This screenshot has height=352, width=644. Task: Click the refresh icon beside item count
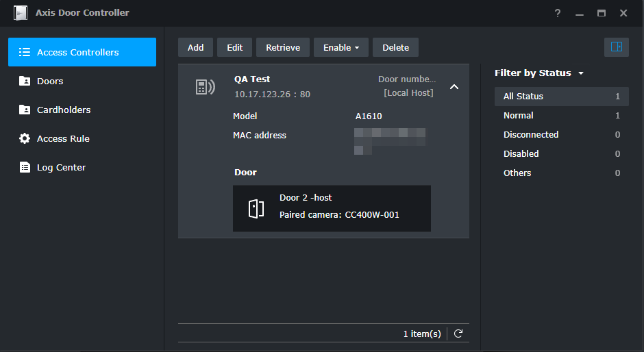[458, 334]
